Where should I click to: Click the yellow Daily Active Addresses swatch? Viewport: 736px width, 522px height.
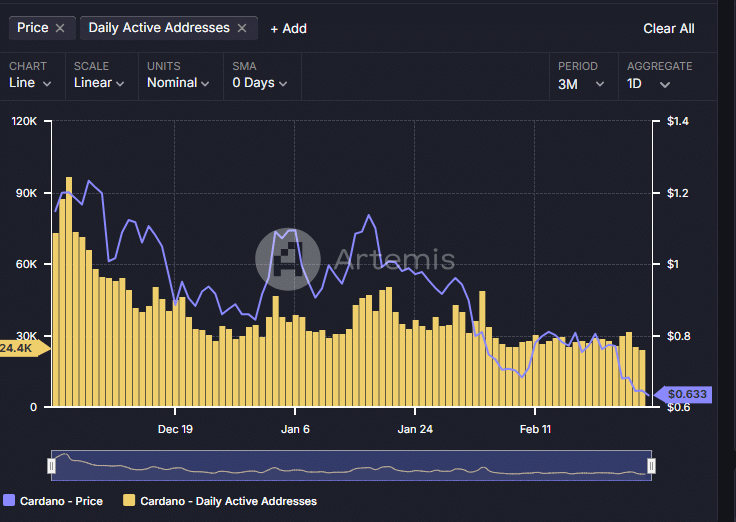point(129,500)
